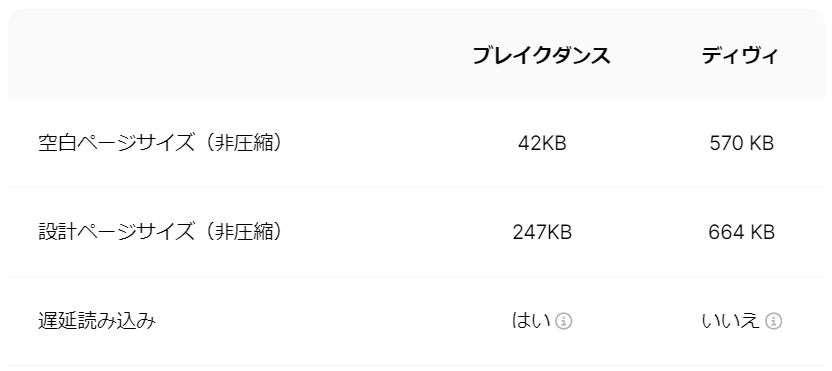Click the info icon next to はい
Image resolution: width=832 pixels, height=371 pixels.
[x=564, y=321]
